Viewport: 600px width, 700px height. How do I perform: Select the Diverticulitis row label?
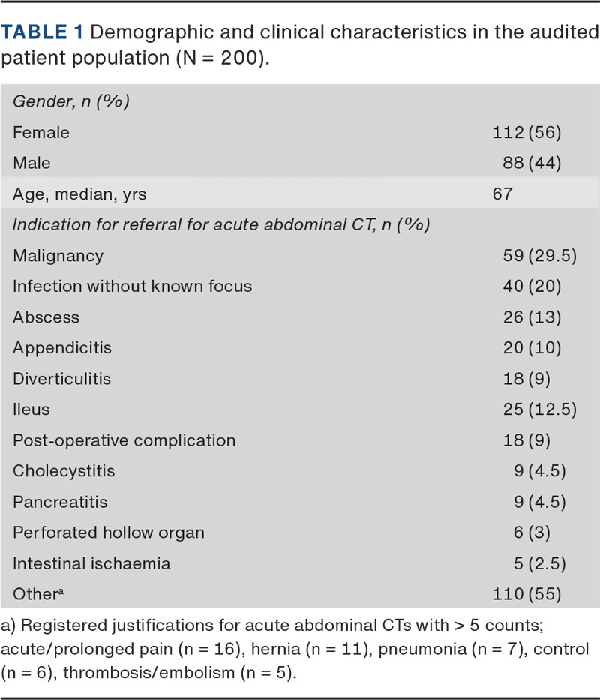61,379
